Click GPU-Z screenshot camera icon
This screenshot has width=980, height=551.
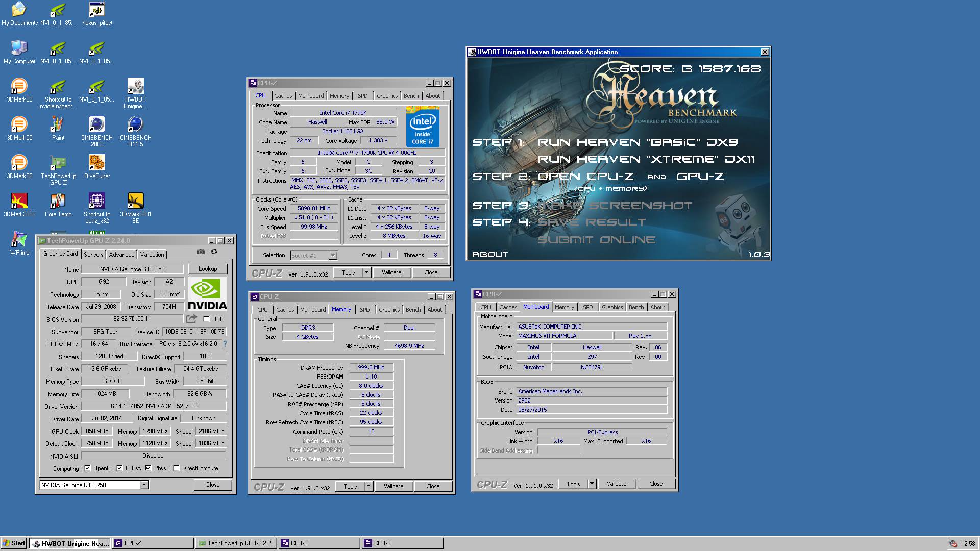[x=201, y=252]
